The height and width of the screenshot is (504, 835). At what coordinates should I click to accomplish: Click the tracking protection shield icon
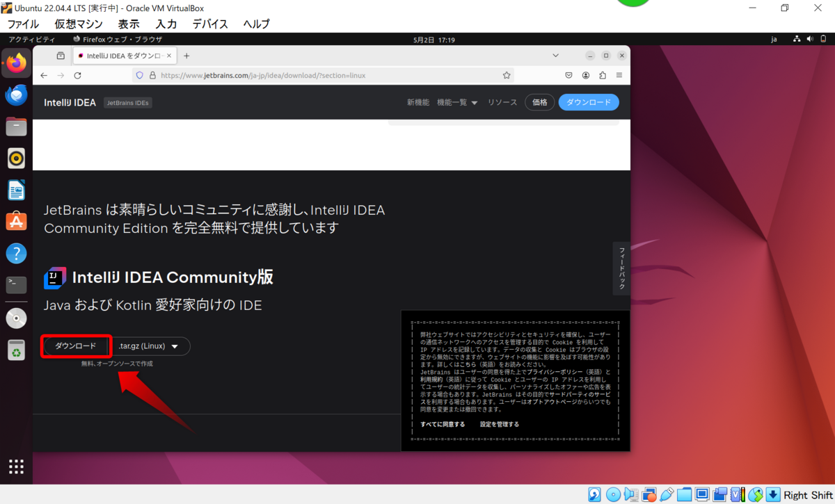coord(139,75)
